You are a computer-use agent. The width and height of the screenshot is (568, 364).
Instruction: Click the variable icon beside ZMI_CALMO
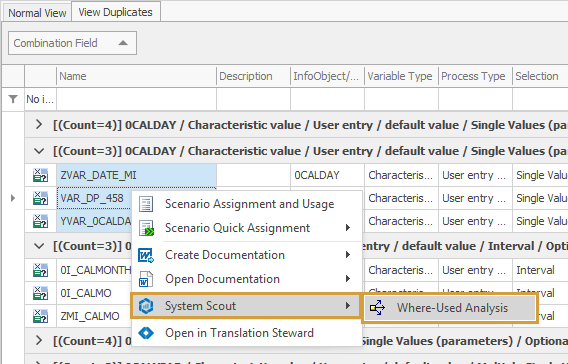pyautogui.click(x=40, y=316)
